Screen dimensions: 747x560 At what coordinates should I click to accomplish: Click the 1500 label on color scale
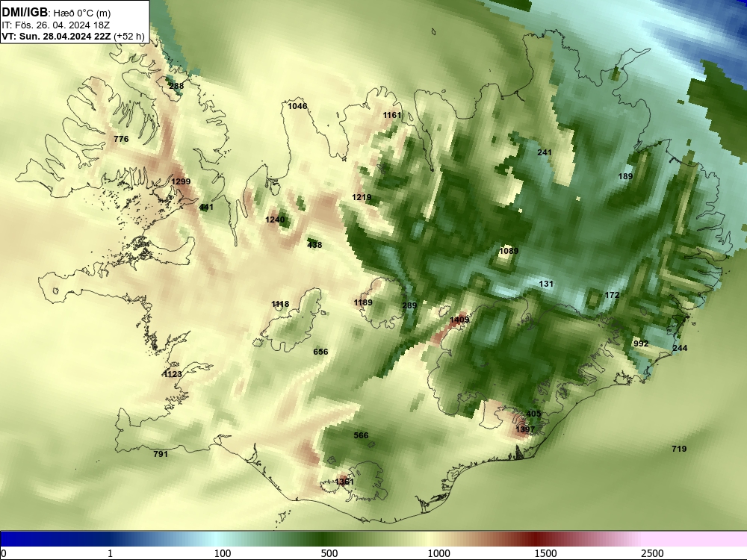click(545, 553)
